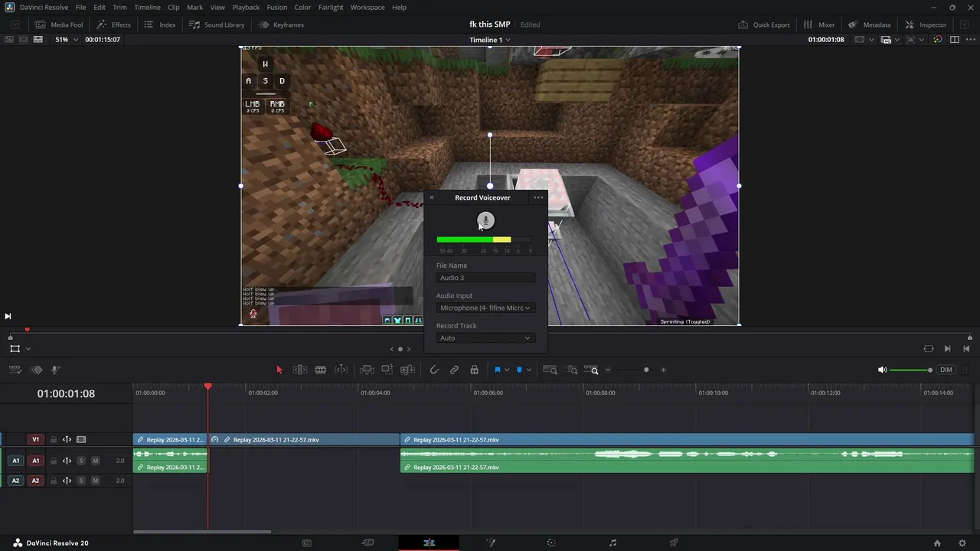The width and height of the screenshot is (980, 551).
Task: Lock the V1 video track
Action: pos(54,440)
